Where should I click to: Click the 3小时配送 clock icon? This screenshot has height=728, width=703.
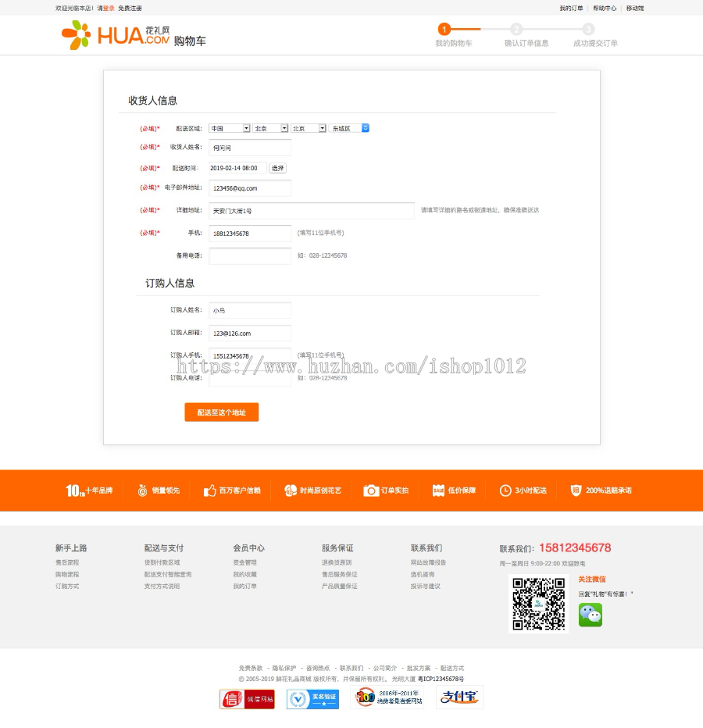click(x=505, y=491)
